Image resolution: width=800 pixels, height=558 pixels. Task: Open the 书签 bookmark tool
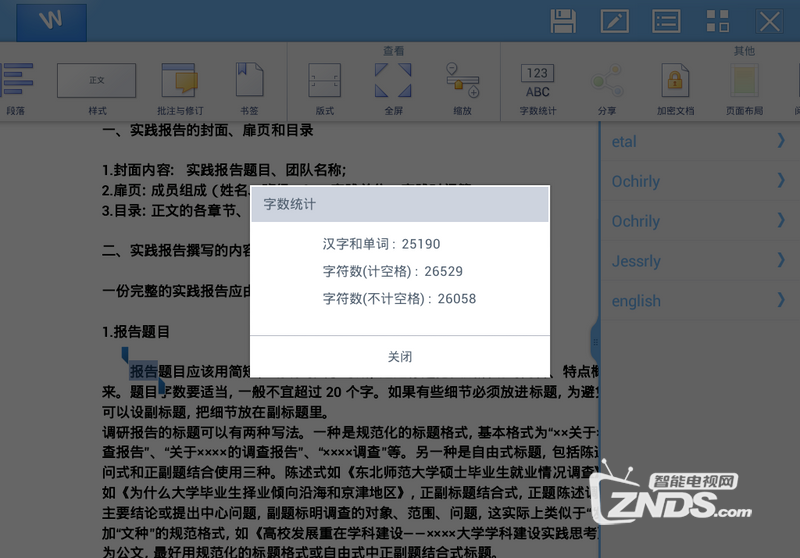coord(249,89)
